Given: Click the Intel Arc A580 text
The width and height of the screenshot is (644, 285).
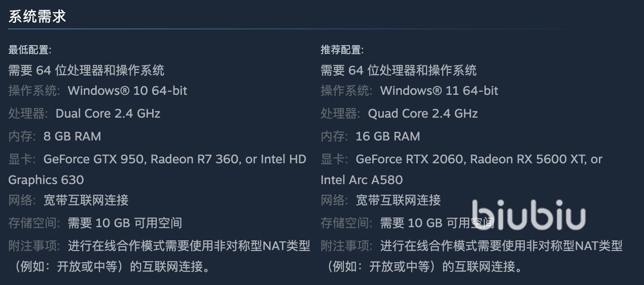Looking at the screenshot, I should tap(362, 180).
